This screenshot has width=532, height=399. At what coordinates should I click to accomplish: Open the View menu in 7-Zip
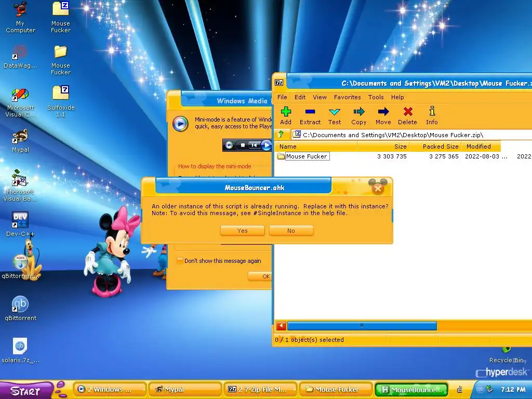click(320, 97)
